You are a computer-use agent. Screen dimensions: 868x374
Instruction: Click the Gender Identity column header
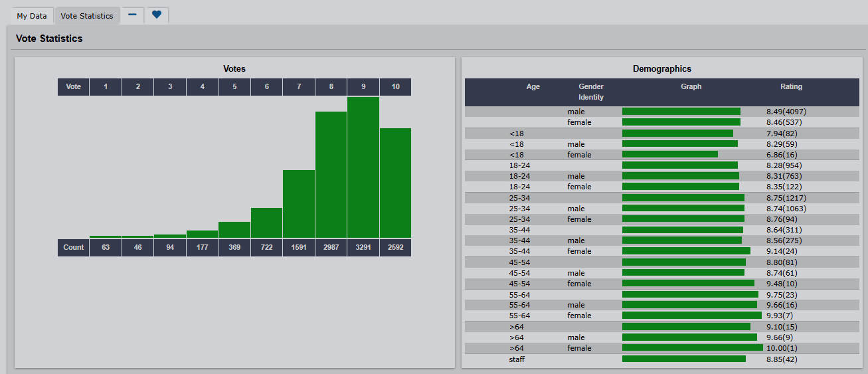tap(590, 92)
